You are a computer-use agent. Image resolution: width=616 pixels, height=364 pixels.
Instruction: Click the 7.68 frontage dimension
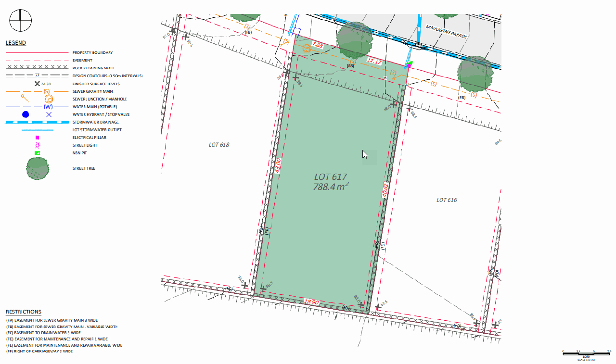tap(318, 45)
